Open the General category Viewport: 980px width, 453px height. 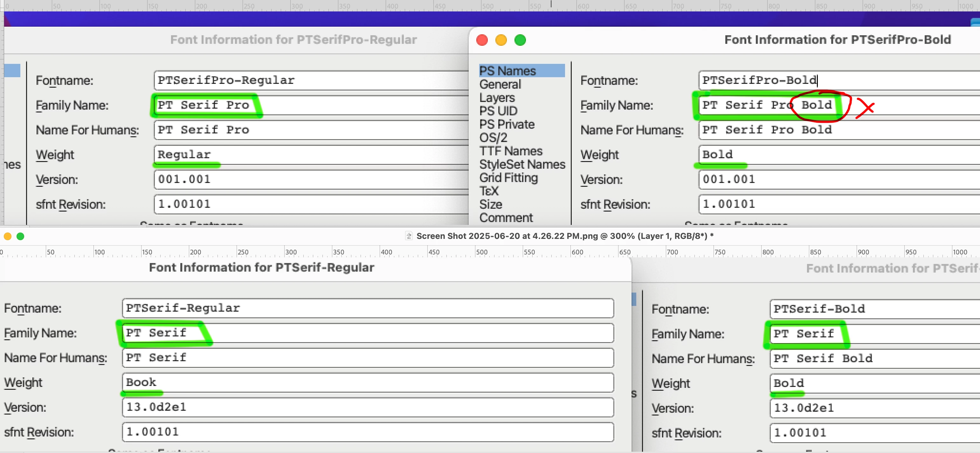pos(500,85)
